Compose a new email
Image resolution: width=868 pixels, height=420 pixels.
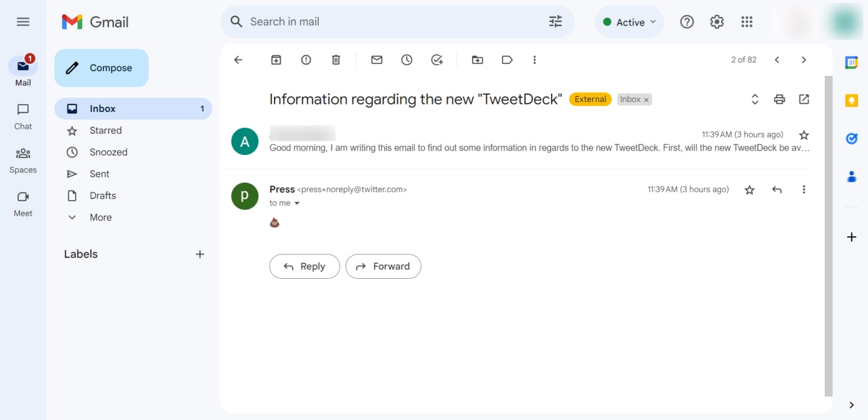(x=101, y=68)
